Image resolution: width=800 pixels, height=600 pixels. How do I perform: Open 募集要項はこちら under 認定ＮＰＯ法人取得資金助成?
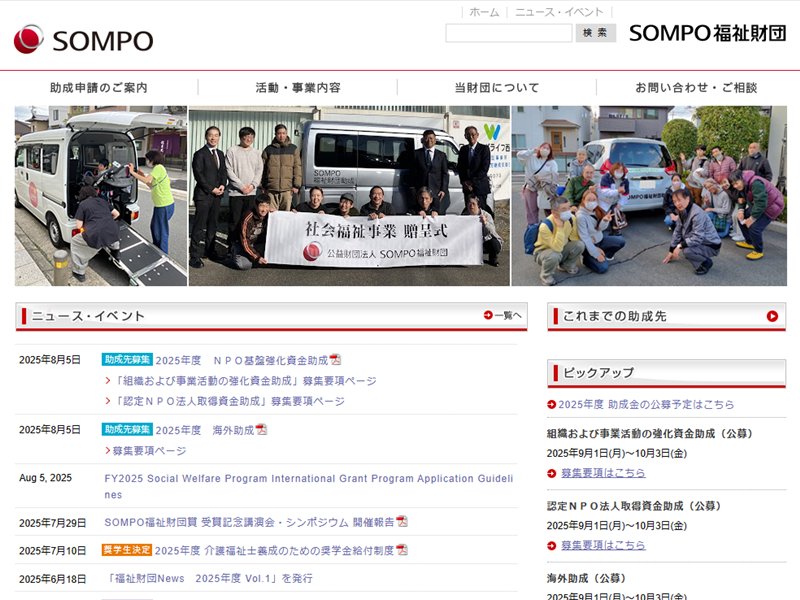[x=604, y=545]
